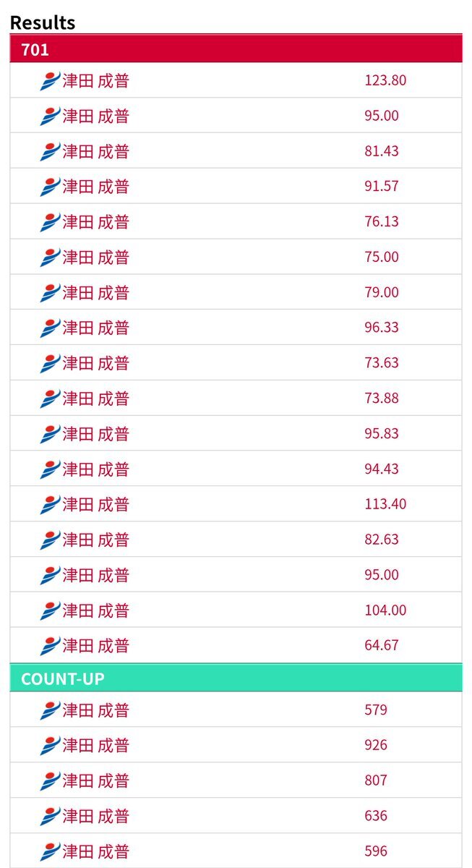Viewport: 472px width, 868px height.
Task: Click the logo icon next to the 96.33 result
Action: pos(50,328)
